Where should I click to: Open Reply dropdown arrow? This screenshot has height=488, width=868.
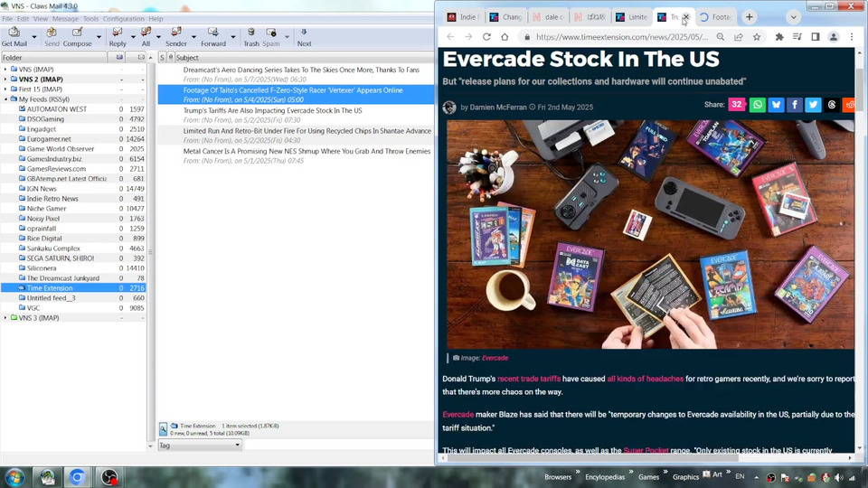[x=133, y=37]
